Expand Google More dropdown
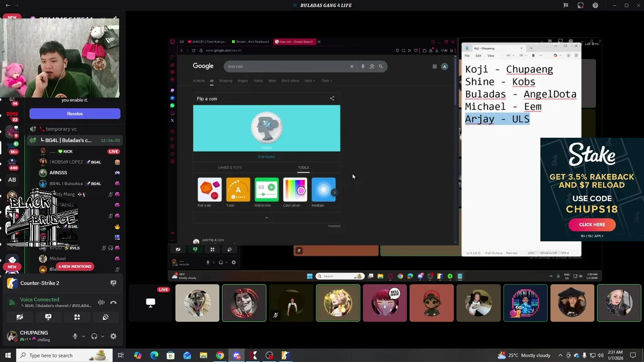This screenshot has width=644, height=362. (x=309, y=80)
